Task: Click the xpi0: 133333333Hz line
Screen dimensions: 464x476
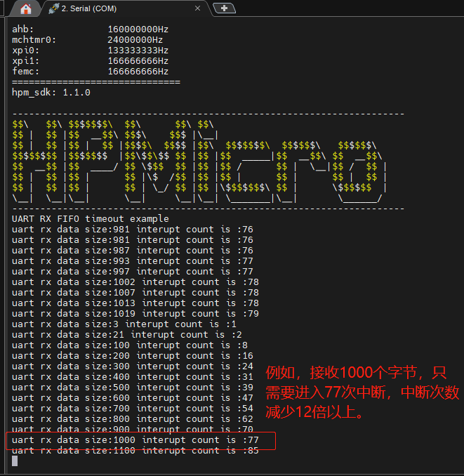Action: (x=90, y=51)
